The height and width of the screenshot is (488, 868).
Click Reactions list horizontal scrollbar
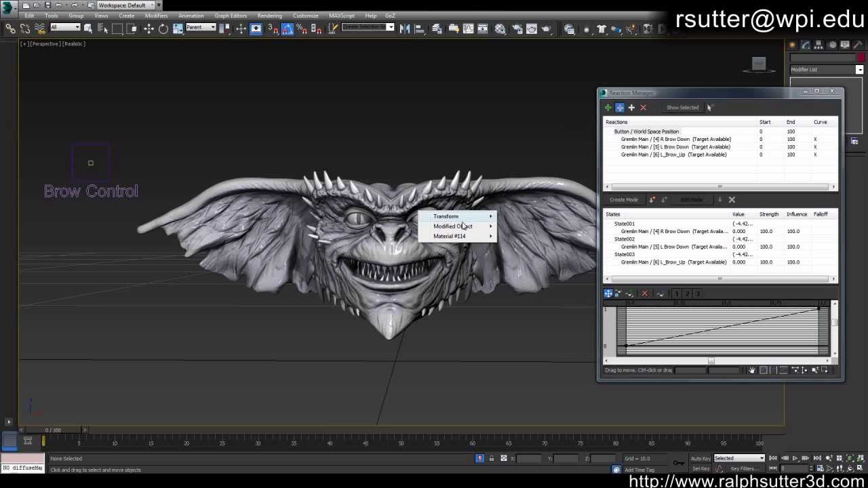click(x=720, y=186)
